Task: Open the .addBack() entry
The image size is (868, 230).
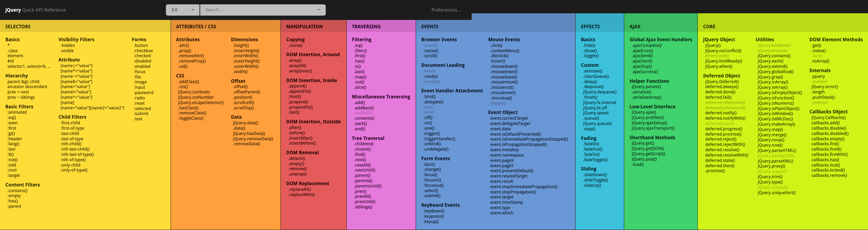Action: point(364,108)
